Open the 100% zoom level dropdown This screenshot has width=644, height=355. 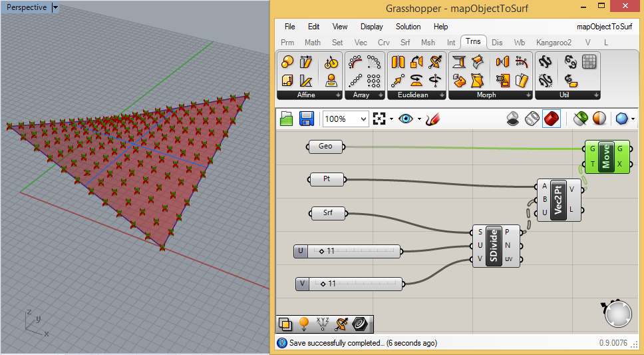pyautogui.click(x=363, y=119)
